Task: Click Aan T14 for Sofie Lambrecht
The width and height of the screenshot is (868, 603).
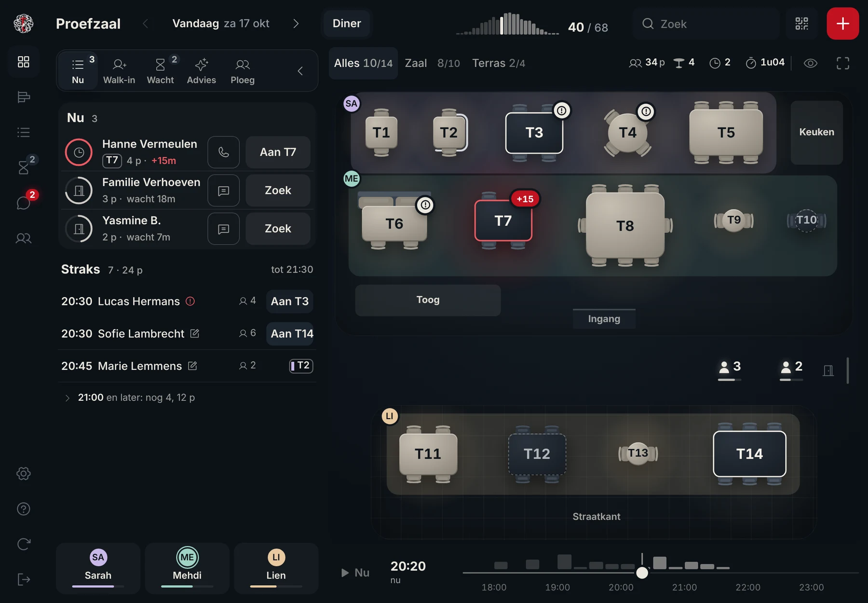Action: pos(290,333)
